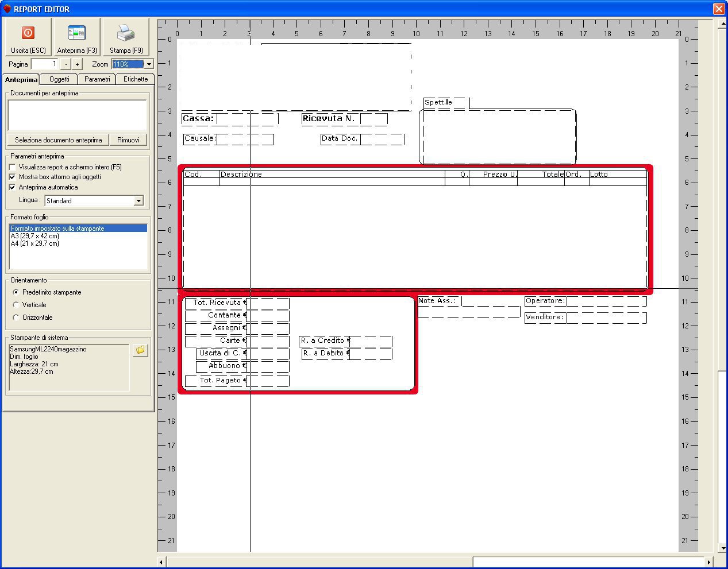Select the Causale: field label
This screenshot has width=728, height=569.
tap(200, 139)
